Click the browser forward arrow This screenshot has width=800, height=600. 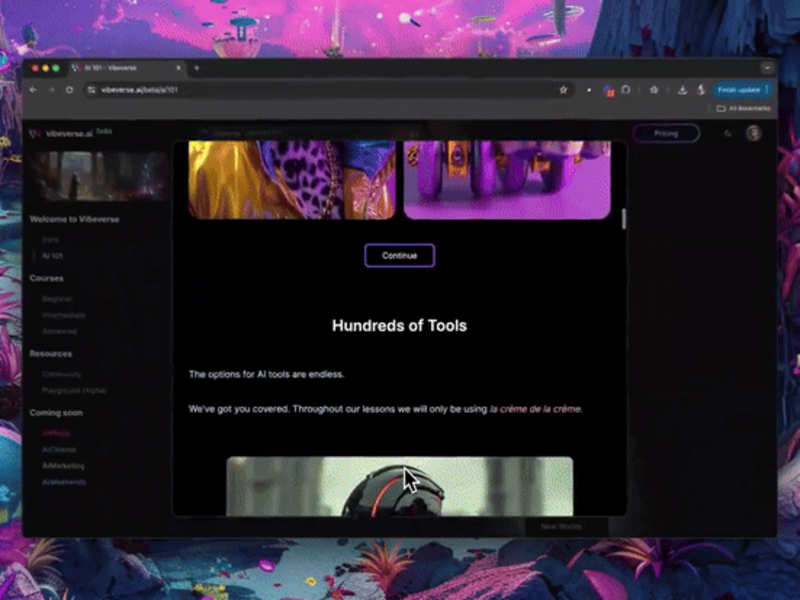[x=52, y=90]
